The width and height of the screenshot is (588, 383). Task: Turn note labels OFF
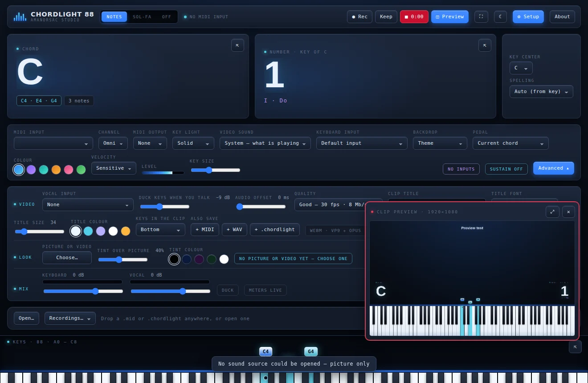point(167,17)
